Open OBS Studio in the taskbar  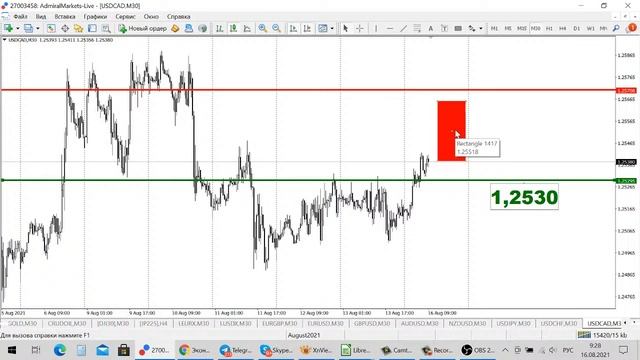click(x=478, y=350)
